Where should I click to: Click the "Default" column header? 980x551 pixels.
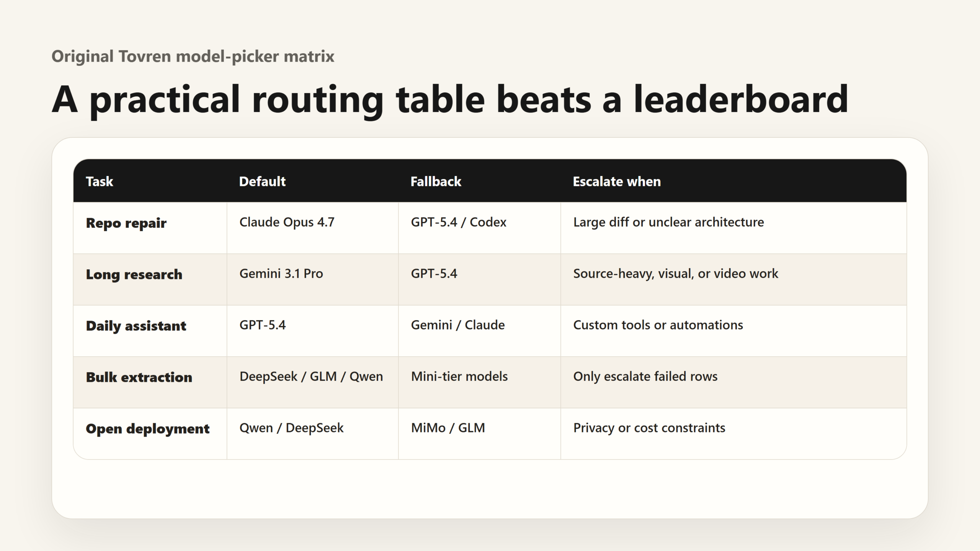tap(262, 181)
